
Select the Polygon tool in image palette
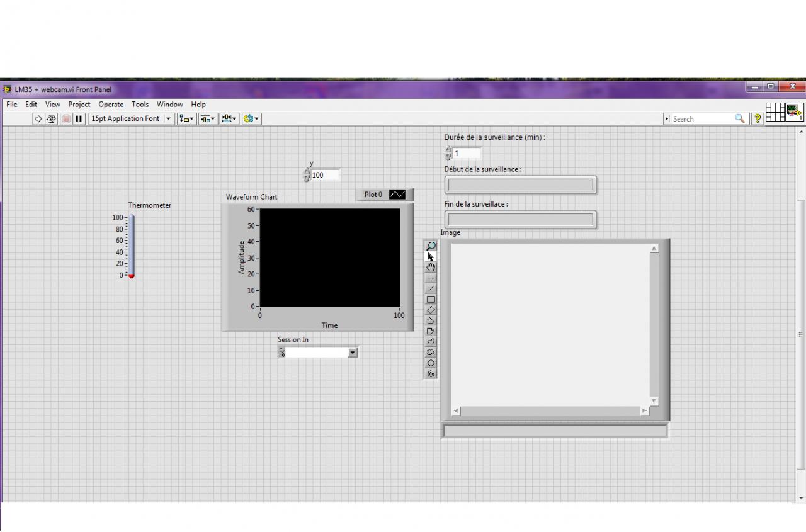(431, 331)
